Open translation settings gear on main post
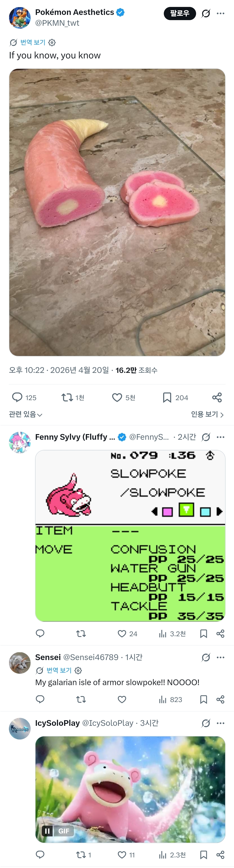234x868 pixels. pos(52,43)
